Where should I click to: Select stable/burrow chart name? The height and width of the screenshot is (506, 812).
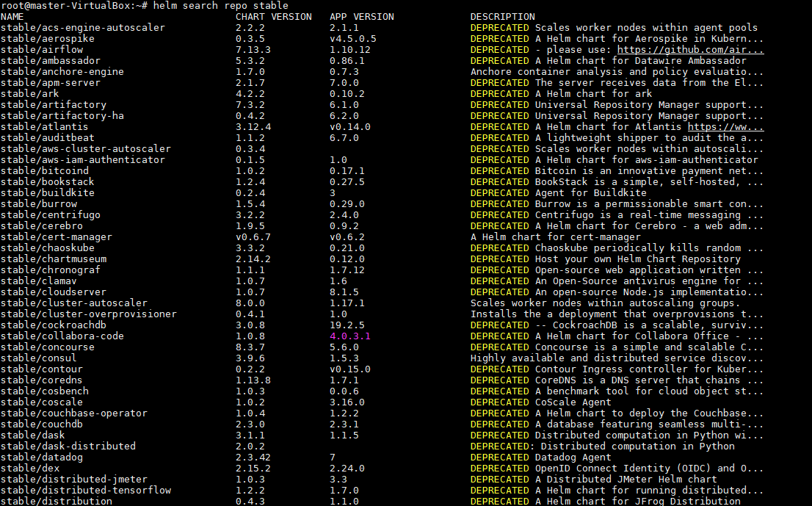39,204
